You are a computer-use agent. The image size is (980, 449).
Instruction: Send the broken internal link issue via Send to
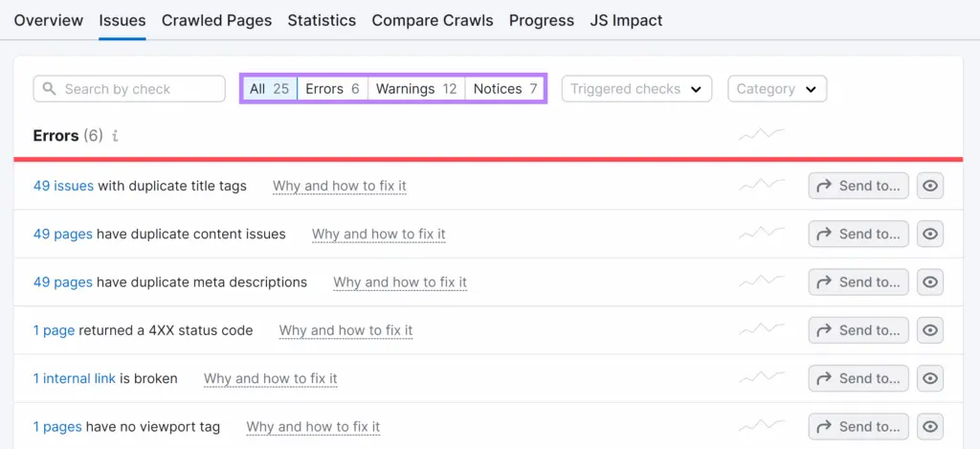point(858,378)
